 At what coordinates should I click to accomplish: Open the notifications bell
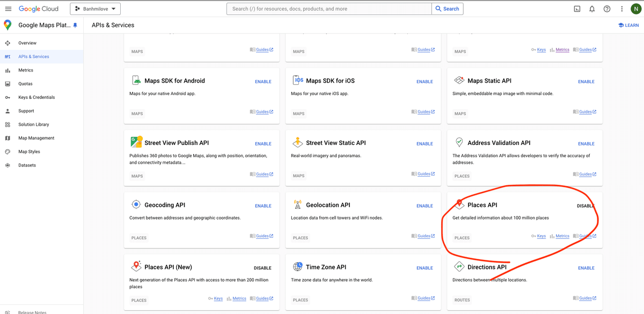pos(592,9)
